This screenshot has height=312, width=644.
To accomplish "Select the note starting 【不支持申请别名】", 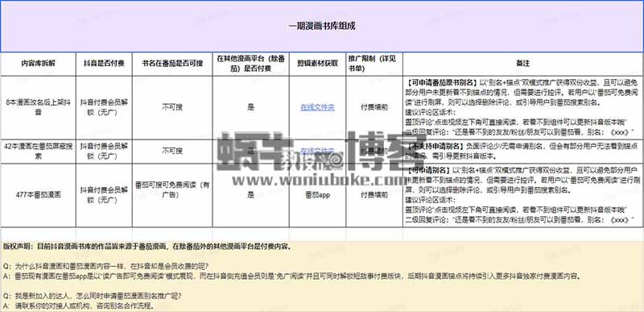I will pyautogui.click(x=522, y=152).
